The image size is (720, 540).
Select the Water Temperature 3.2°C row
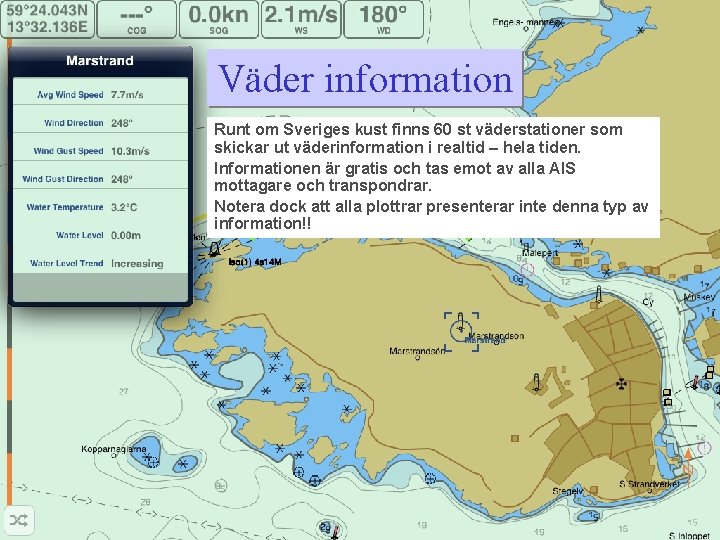click(100, 207)
